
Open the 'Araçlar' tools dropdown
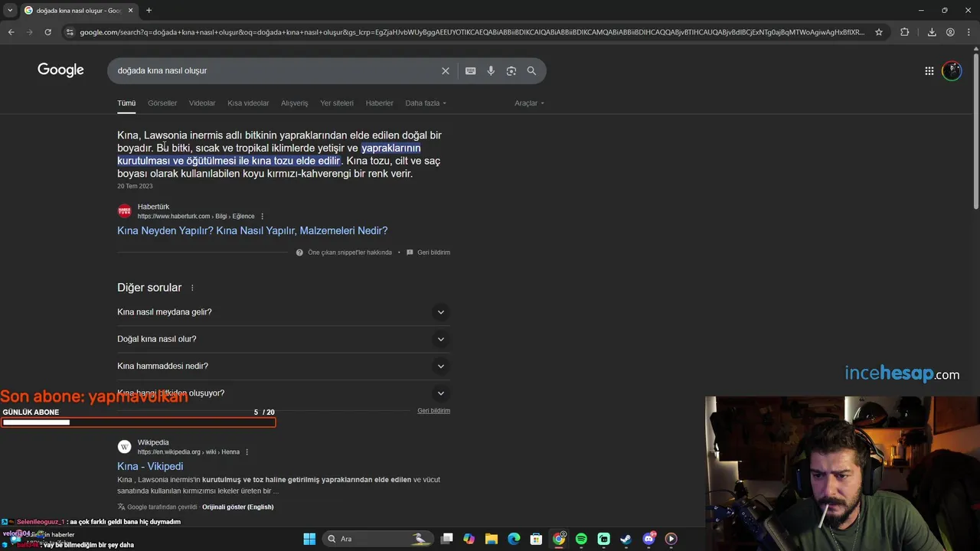pos(529,103)
